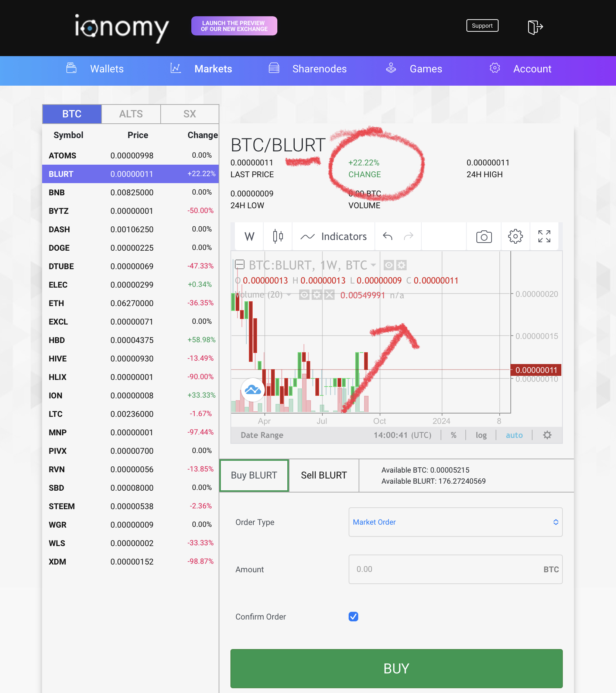Image resolution: width=616 pixels, height=693 pixels.
Task: Switch to the Sell BLURT tab
Action: point(324,476)
